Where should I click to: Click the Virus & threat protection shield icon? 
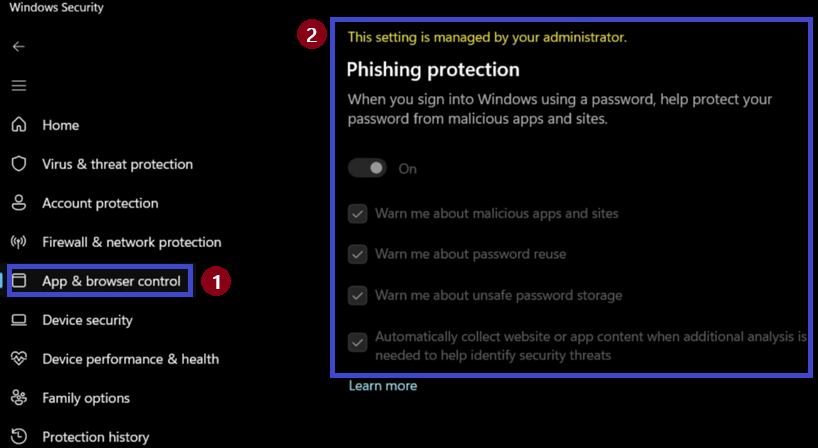click(x=19, y=164)
